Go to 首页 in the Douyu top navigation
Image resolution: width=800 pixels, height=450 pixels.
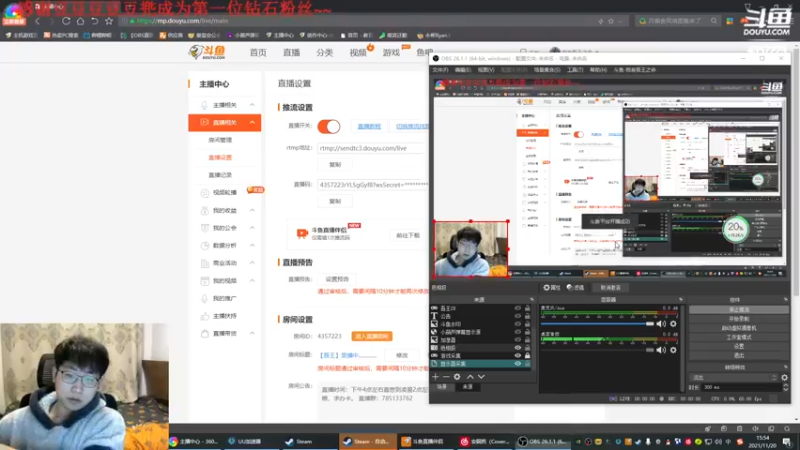click(258, 53)
